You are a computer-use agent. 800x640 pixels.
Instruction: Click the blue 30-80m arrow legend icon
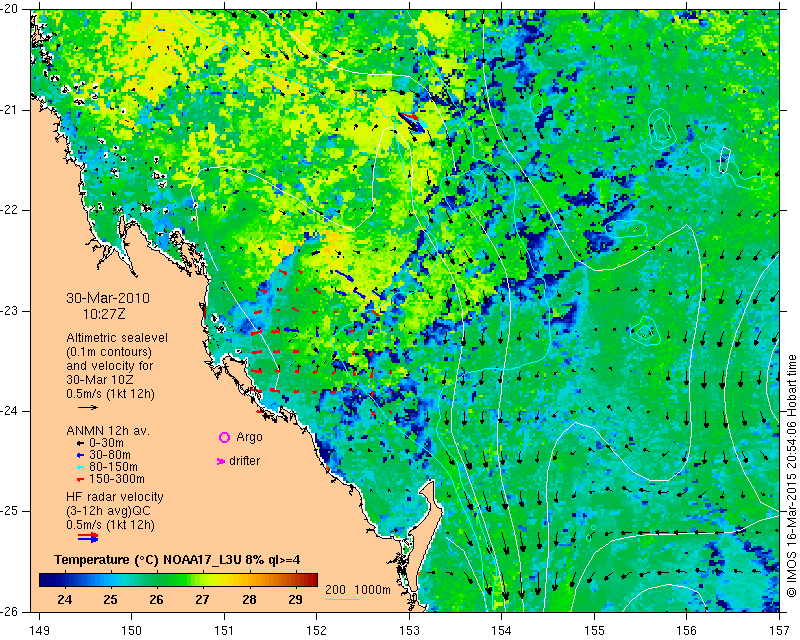[80, 455]
